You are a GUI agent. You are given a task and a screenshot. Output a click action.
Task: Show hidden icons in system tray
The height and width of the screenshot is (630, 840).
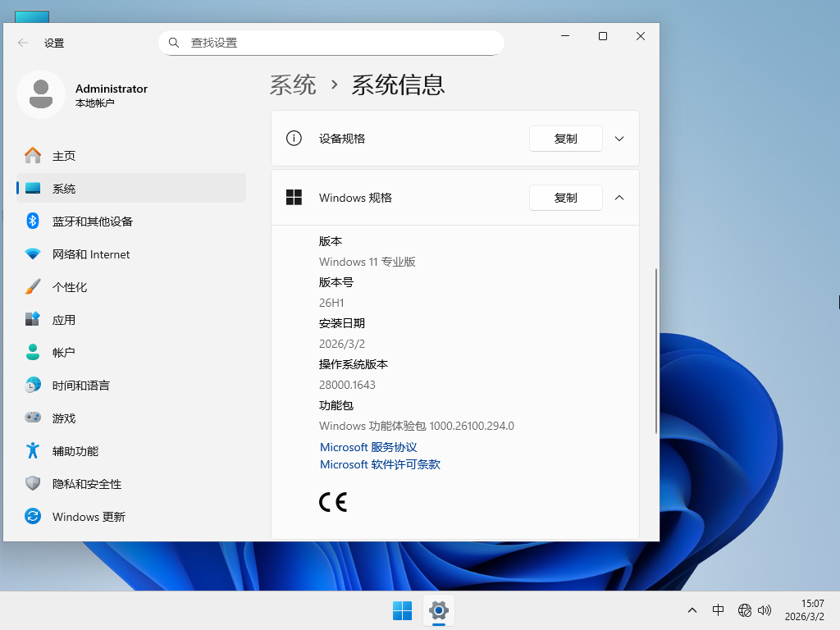click(692, 610)
